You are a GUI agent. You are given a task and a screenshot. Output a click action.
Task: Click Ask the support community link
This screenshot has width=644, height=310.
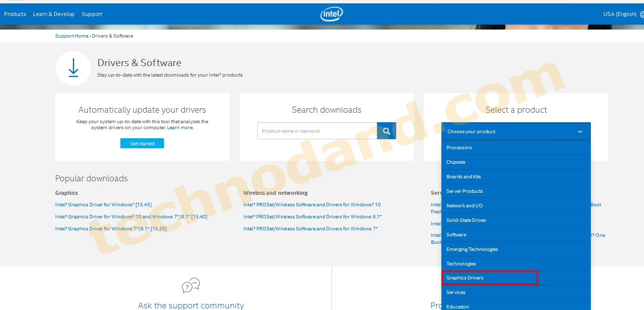[191, 305]
